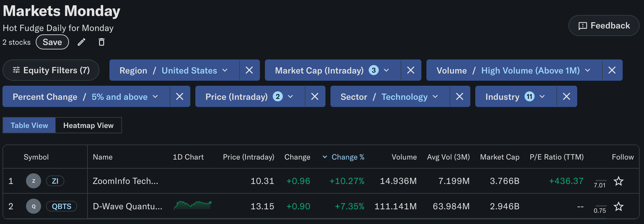
Task: Click the +0.90 change cell
Action: [x=298, y=206]
